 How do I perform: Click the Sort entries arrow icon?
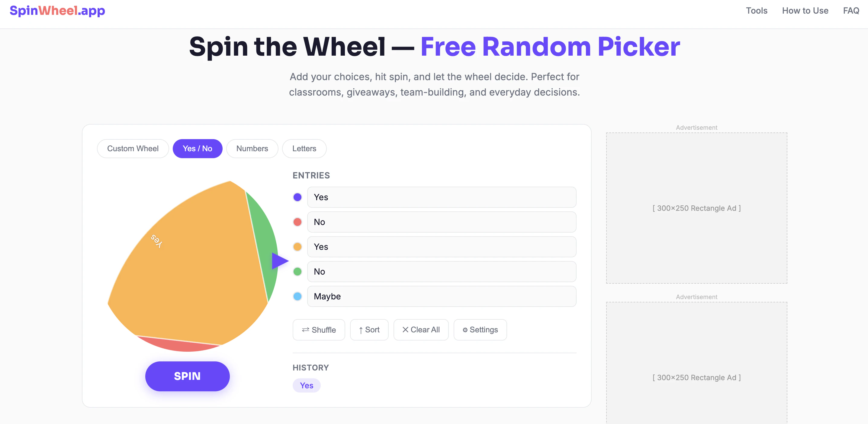pyautogui.click(x=361, y=330)
